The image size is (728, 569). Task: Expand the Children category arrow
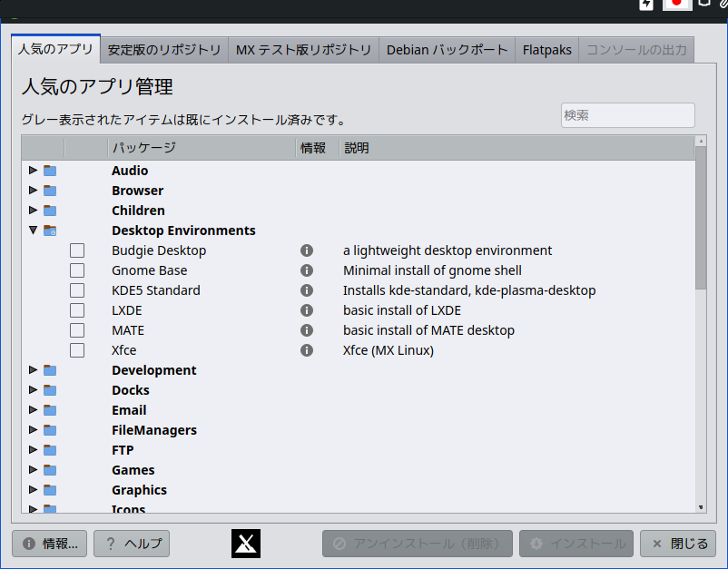33,211
